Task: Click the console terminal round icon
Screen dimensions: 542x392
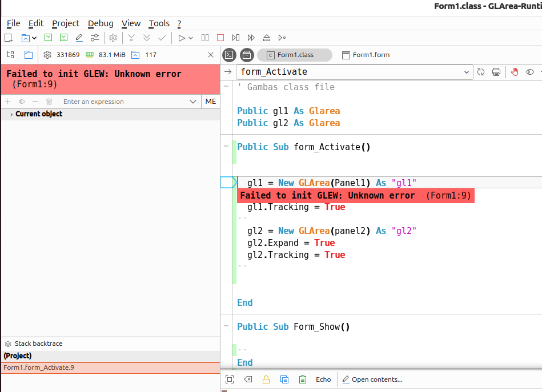Action: pos(229,55)
